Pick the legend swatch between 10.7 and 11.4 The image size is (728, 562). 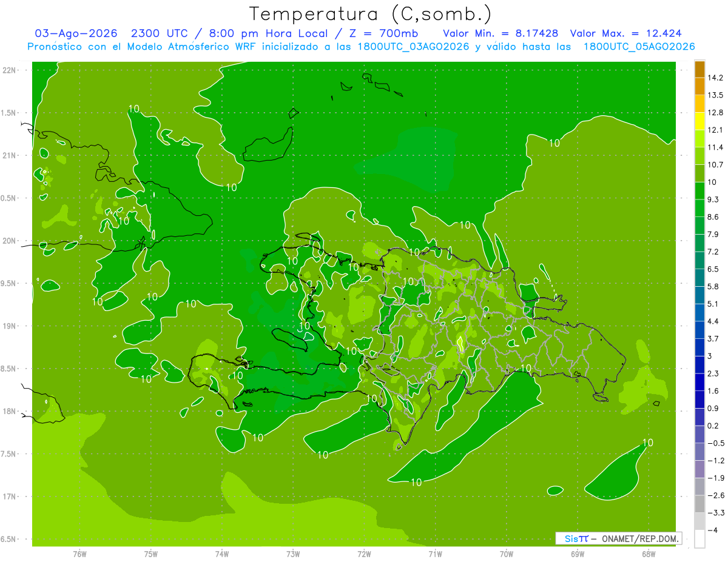coord(699,156)
